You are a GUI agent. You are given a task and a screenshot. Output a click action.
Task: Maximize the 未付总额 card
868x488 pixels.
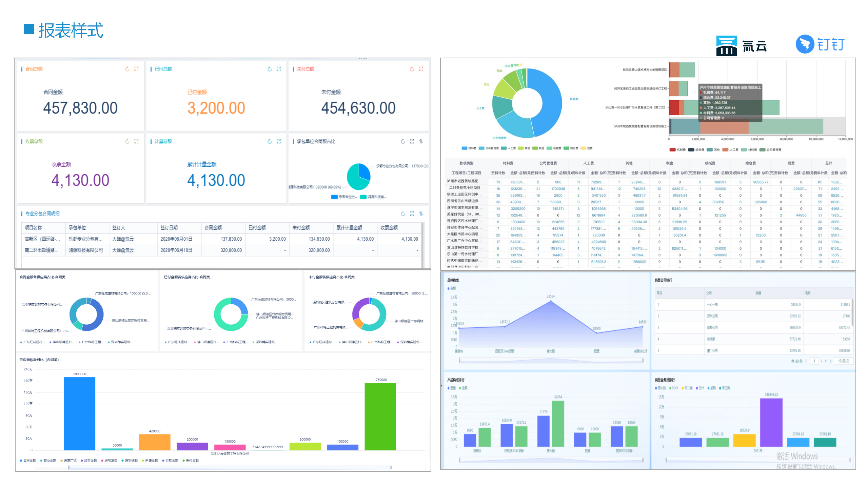coord(421,69)
